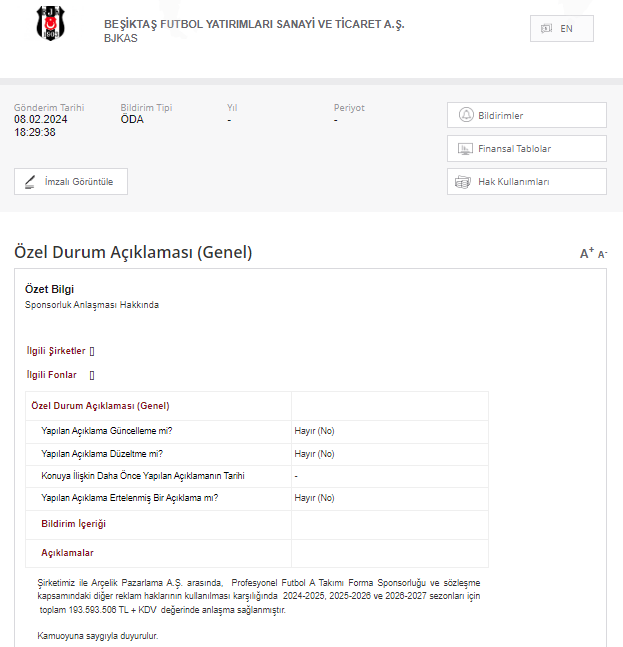Click 'Yapılan Açıklama Ertelenmiş Bir Açıklama mı?' label

click(x=130, y=498)
